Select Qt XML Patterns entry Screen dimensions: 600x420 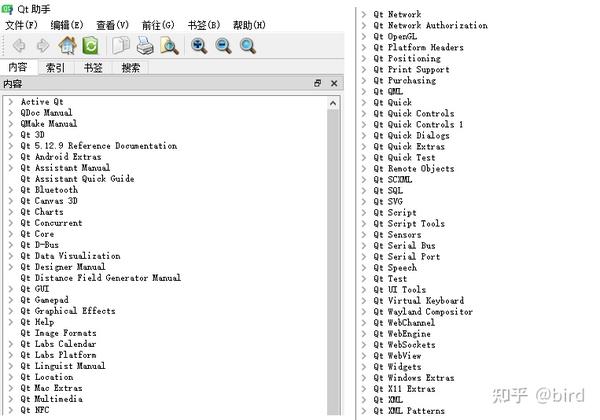click(409, 411)
